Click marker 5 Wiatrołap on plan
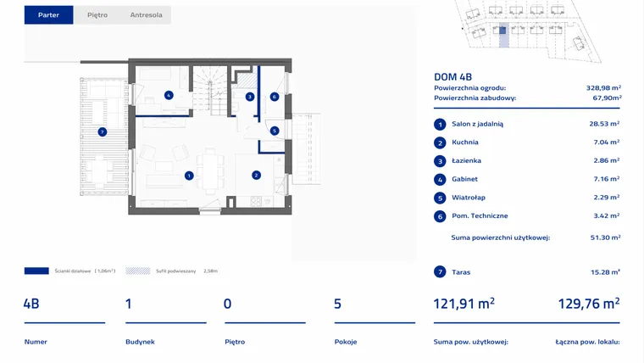The height and width of the screenshot is (363, 644). (x=275, y=131)
